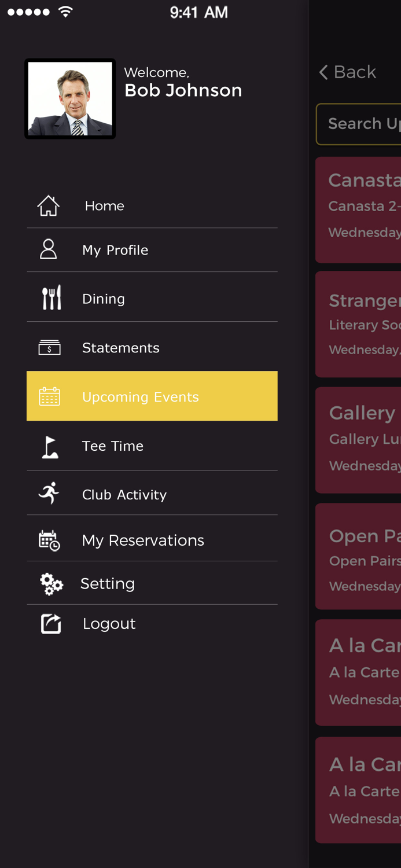Click the My Profile person icon

(49, 249)
